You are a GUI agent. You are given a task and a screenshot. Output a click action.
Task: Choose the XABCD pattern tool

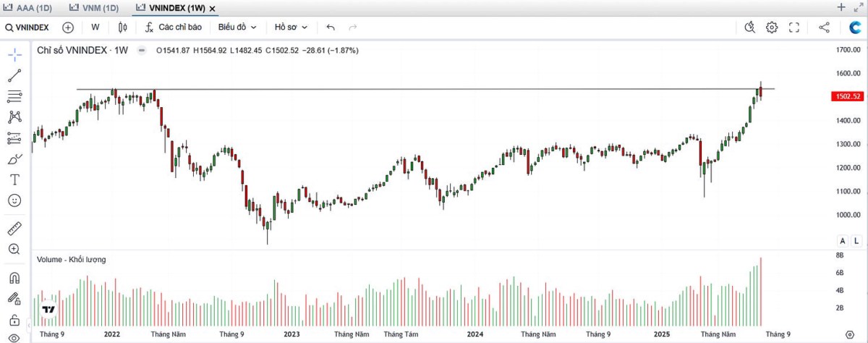[14, 117]
